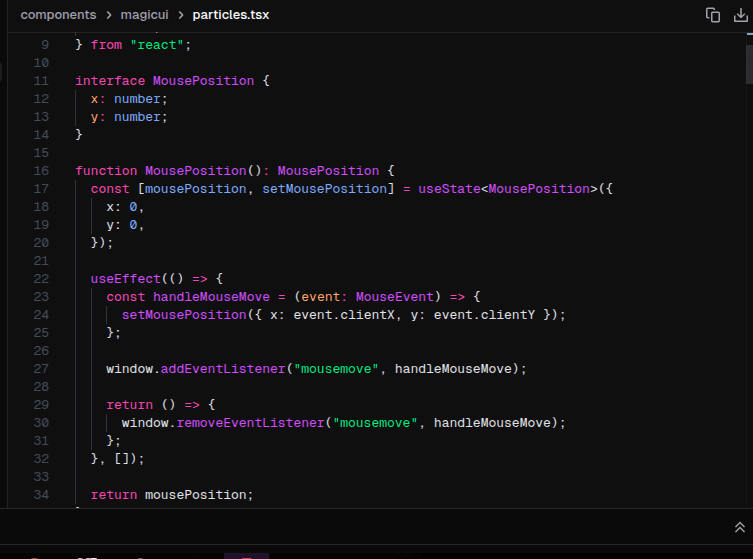This screenshot has height=559, width=753.
Task: Click the editor vertical scrollbar thumb
Action: [x=748, y=62]
